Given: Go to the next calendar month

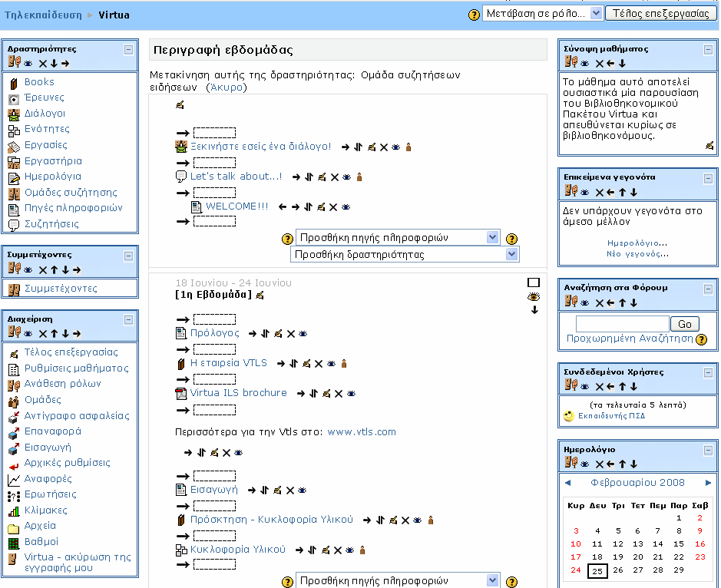Looking at the screenshot, I should [x=708, y=483].
